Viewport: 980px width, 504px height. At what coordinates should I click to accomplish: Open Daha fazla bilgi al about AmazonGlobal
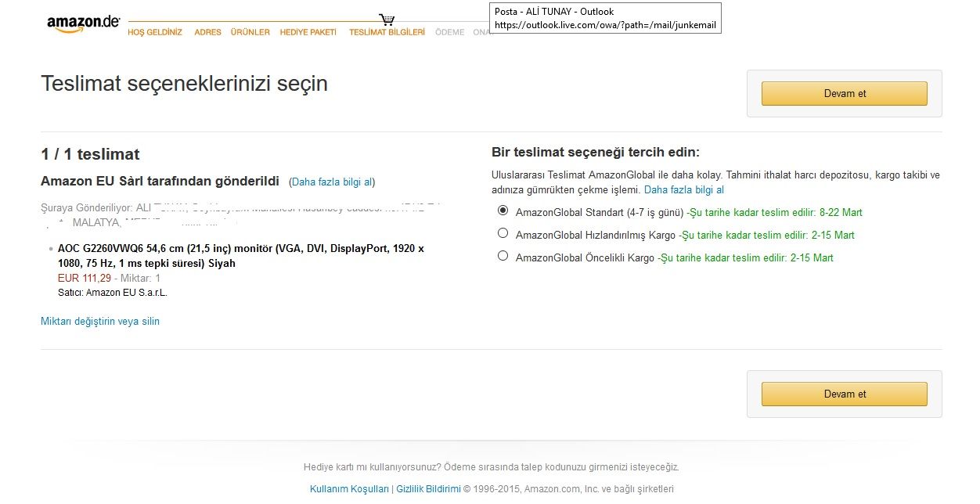point(684,189)
